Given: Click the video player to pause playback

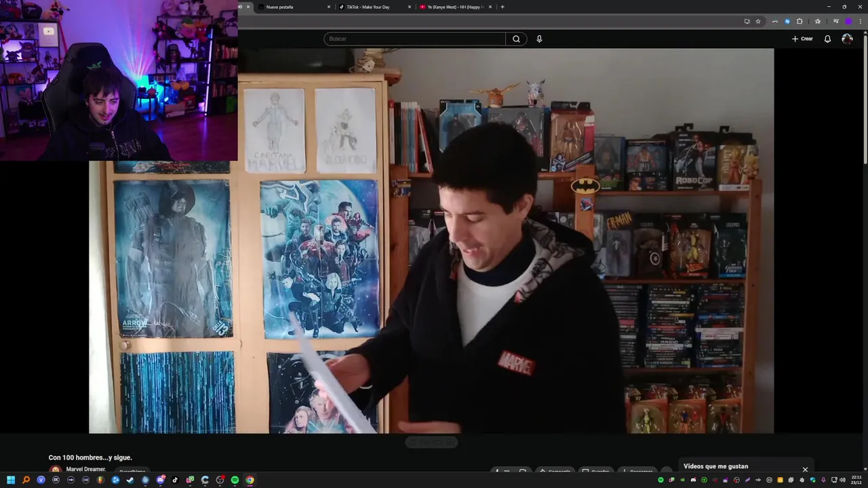Looking at the screenshot, I should pos(431,241).
